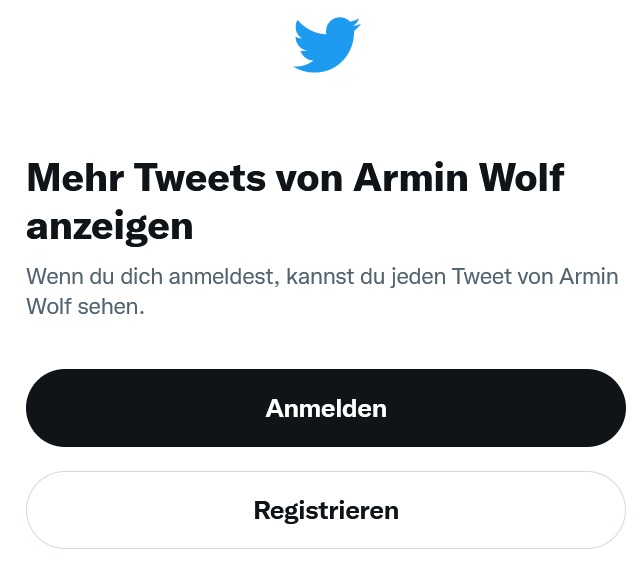Click the word 'kannst' in the description

(x=320, y=276)
